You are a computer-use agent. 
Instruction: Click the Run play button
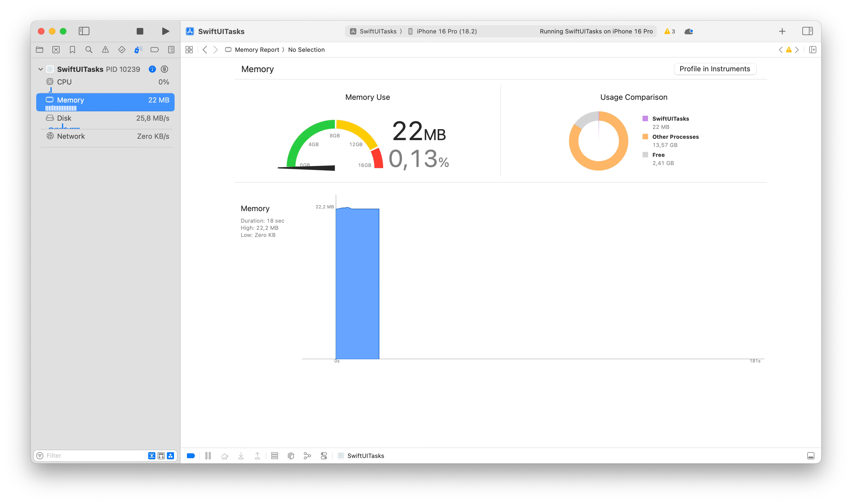pos(166,31)
